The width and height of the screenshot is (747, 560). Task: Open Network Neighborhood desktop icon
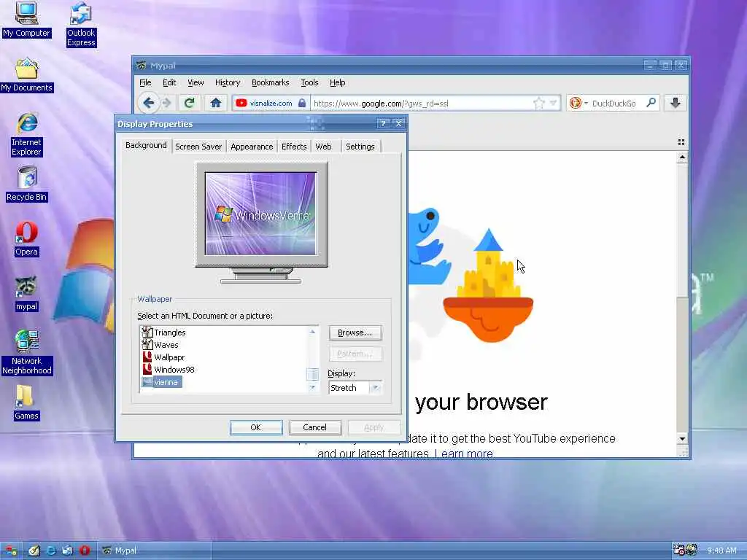coord(27,352)
